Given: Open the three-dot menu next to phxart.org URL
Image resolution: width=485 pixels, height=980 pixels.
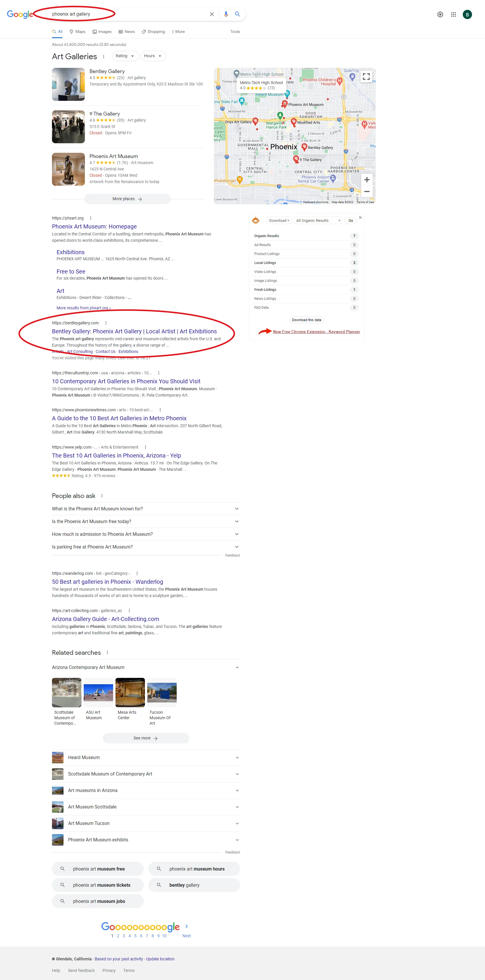Looking at the screenshot, I should 91,218.
